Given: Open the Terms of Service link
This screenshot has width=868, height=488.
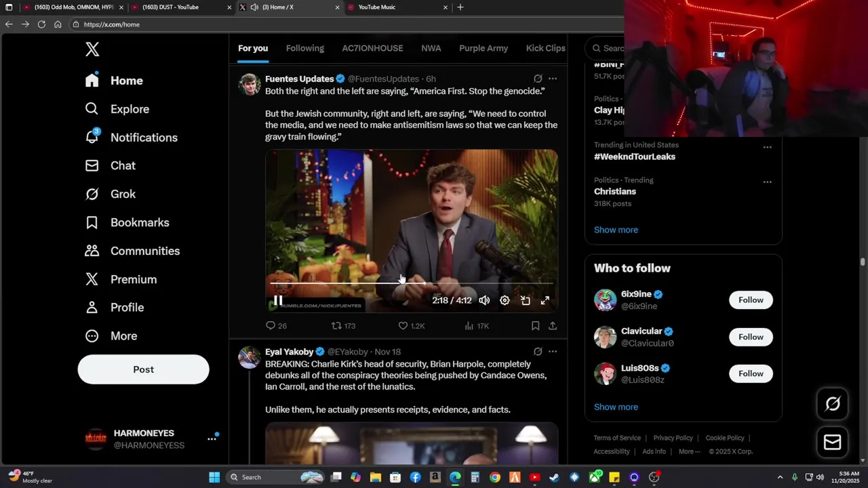Looking at the screenshot, I should (x=617, y=438).
